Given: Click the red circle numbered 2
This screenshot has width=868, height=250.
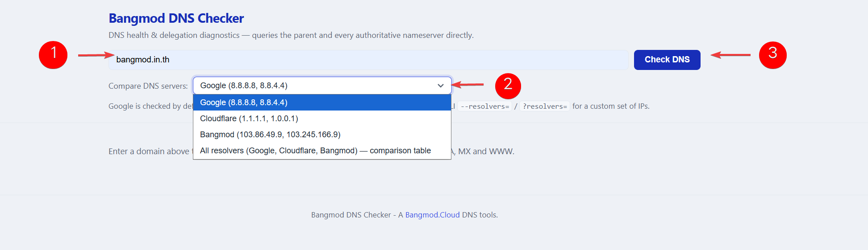Looking at the screenshot, I should click(508, 86).
